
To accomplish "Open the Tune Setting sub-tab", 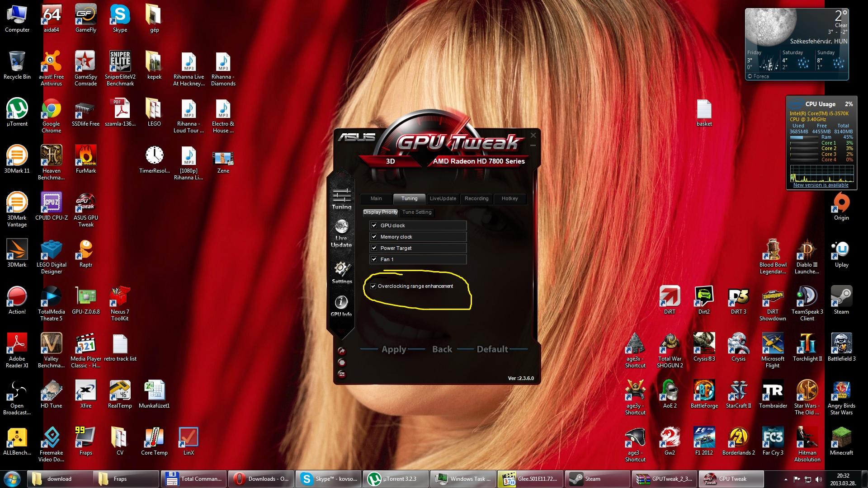I will click(417, 212).
